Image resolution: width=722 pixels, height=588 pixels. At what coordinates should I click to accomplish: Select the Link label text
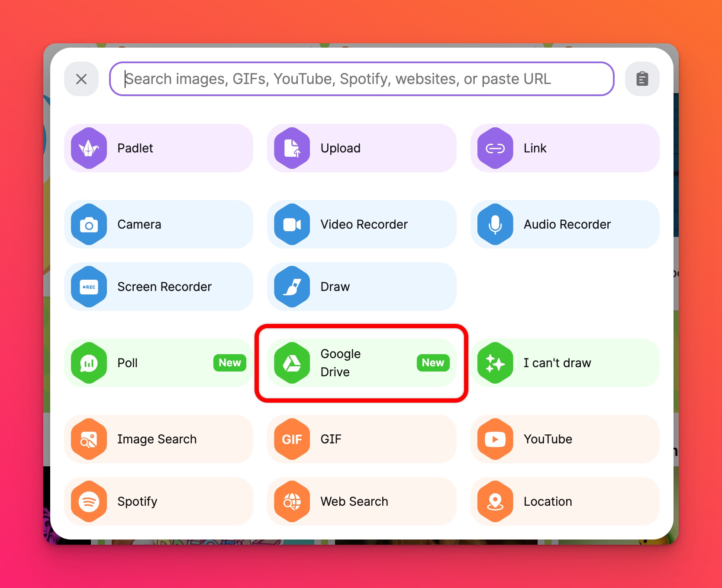click(x=535, y=148)
